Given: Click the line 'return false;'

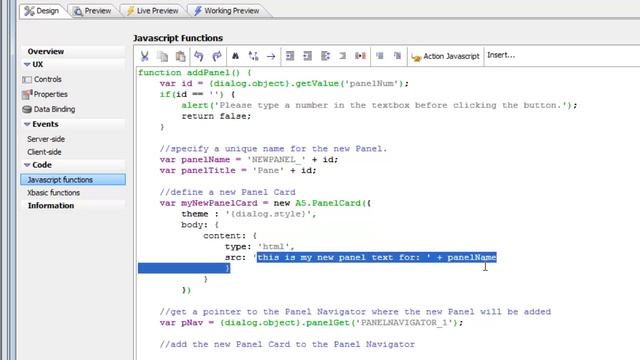Looking at the screenshot, I should [216, 116].
